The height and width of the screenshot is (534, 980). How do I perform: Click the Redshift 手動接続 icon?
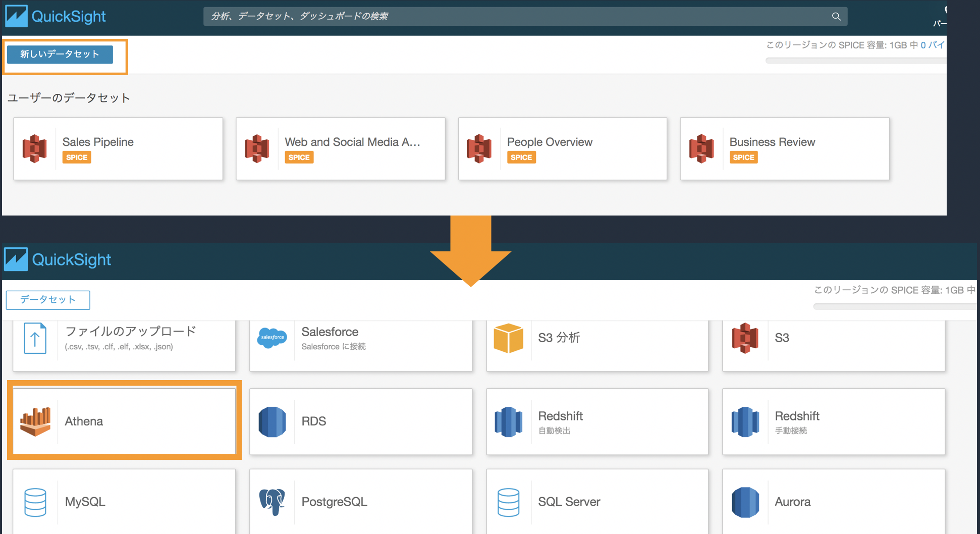tap(745, 421)
